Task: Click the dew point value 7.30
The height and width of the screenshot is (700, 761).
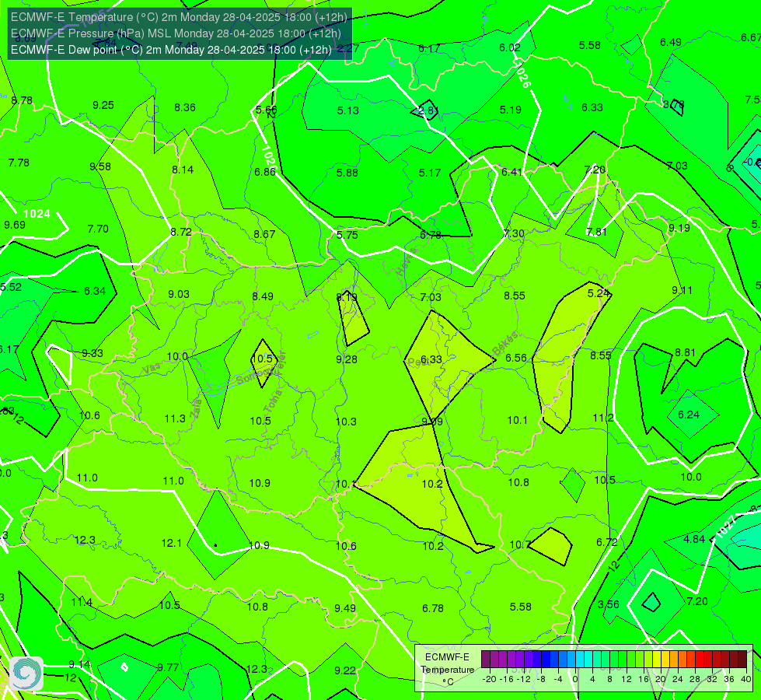Action: pyautogui.click(x=514, y=233)
